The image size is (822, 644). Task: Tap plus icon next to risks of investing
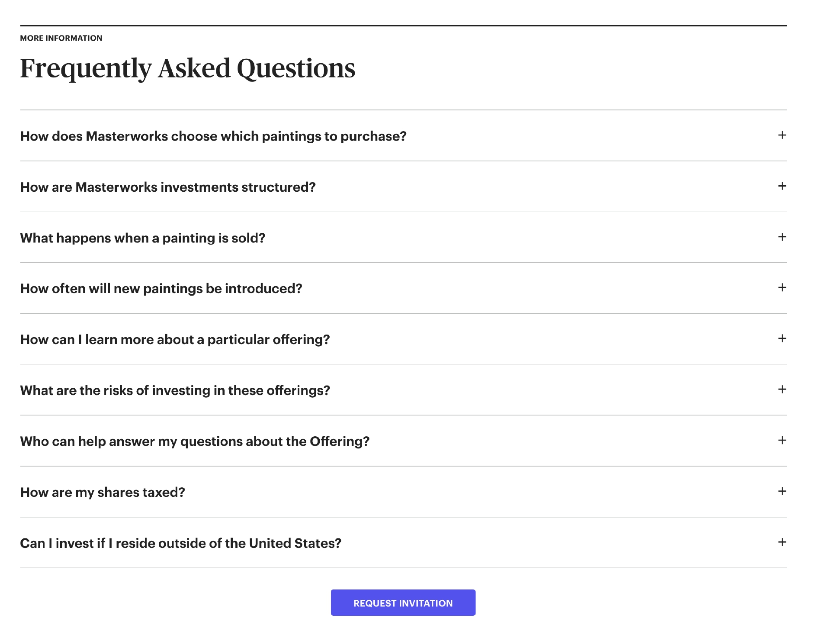tap(782, 390)
